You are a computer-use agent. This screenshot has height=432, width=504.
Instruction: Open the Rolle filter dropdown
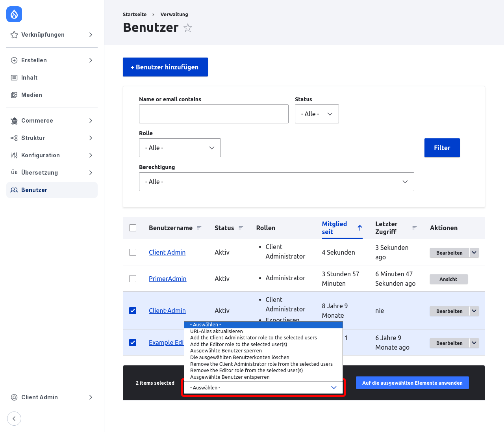click(x=180, y=148)
